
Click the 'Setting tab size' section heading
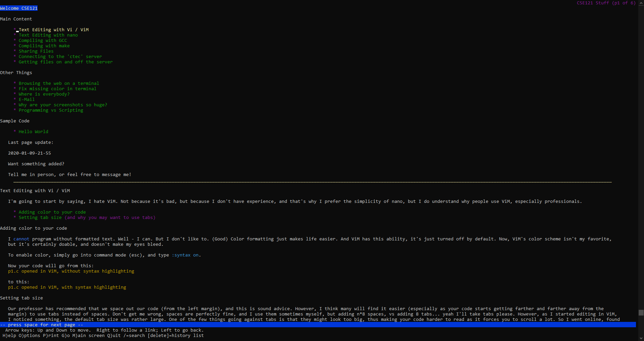click(x=21, y=298)
